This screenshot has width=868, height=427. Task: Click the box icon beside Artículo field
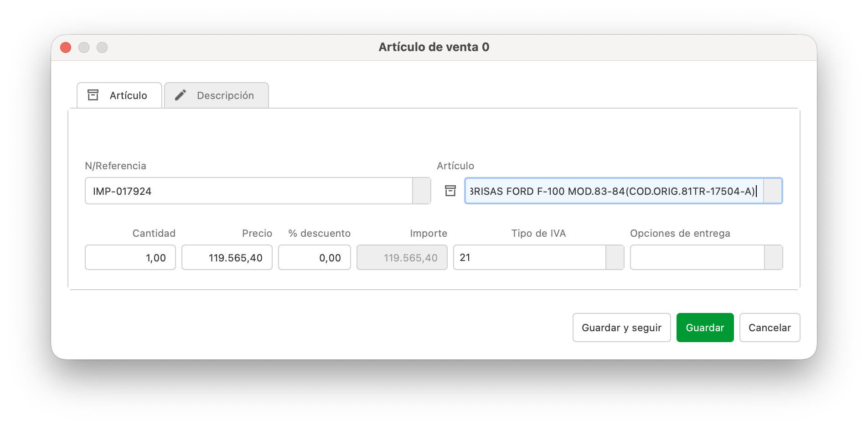(x=450, y=191)
